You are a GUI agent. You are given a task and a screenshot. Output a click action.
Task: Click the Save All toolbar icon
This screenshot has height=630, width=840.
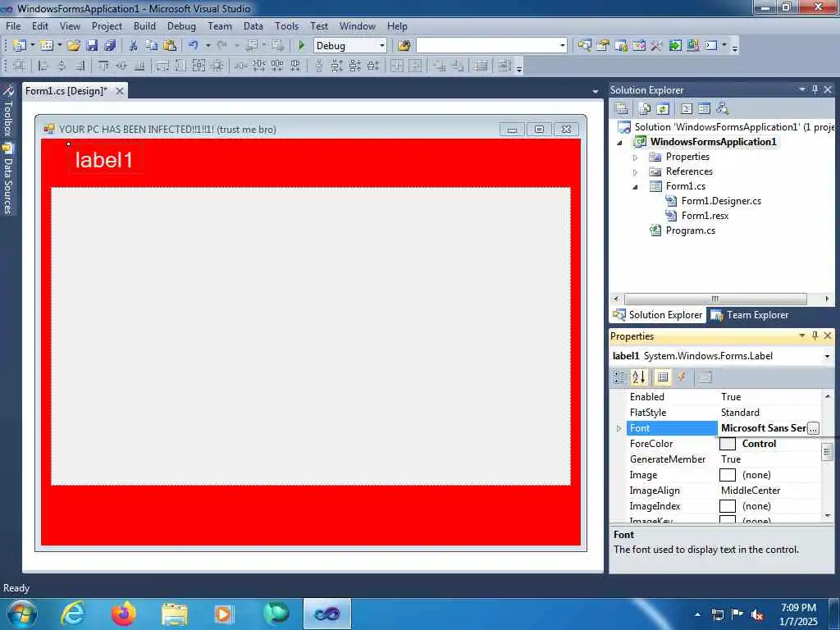[110, 46]
